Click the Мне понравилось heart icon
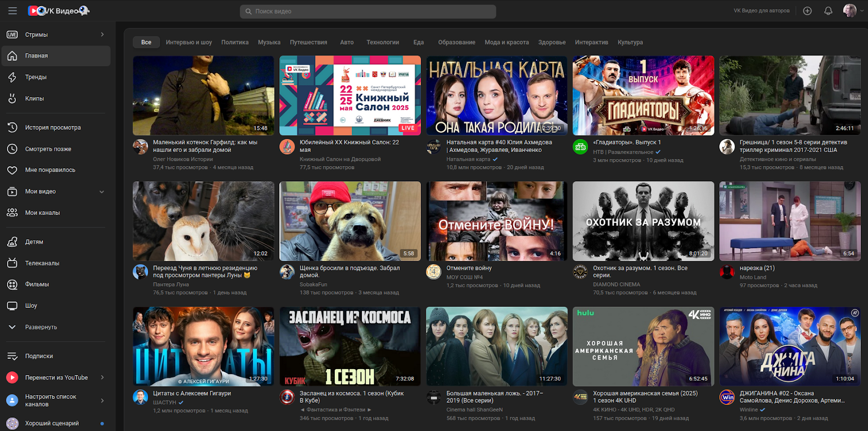Viewport: 868px width, 431px height. coord(12,170)
